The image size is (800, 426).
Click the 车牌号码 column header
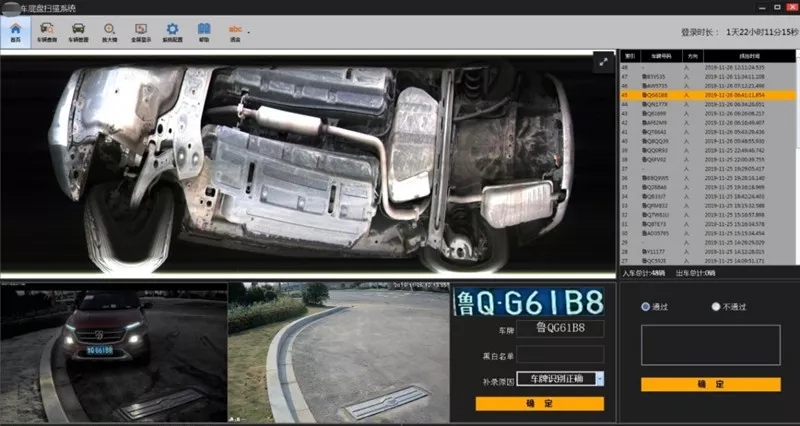659,56
